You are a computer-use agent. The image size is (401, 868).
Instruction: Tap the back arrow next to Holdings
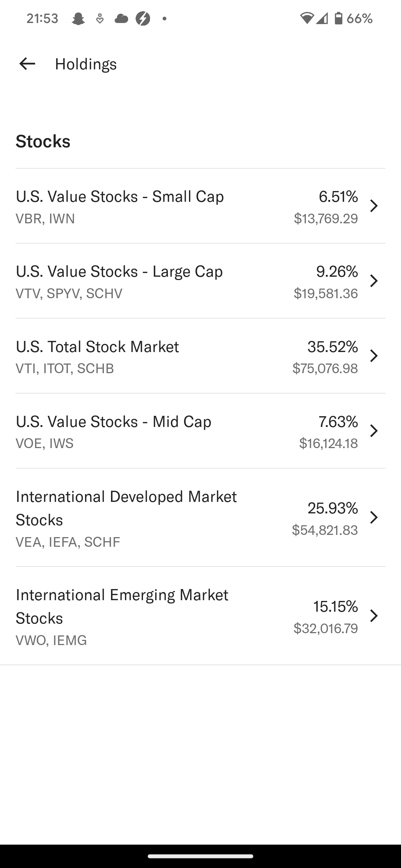[x=27, y=64]
